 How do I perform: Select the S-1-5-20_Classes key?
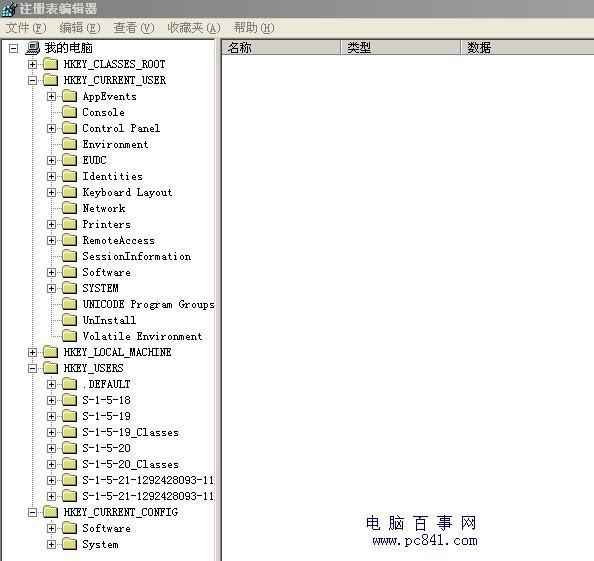click(x=130, y=464)
